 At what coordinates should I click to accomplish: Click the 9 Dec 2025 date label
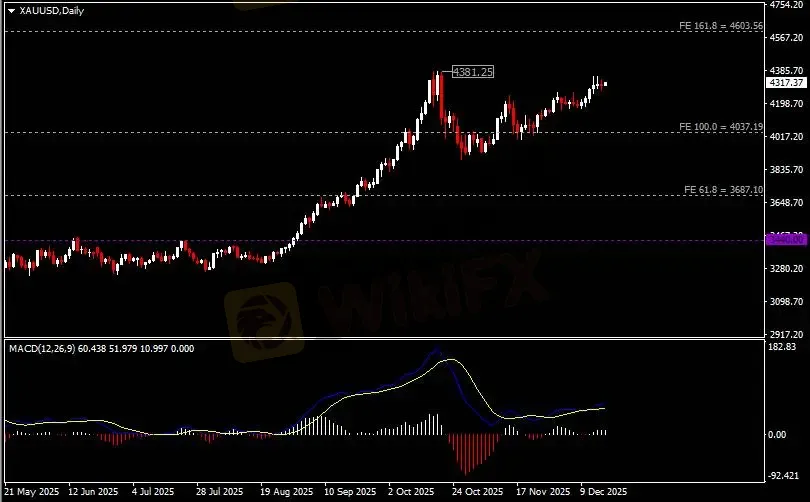(603, 492)
